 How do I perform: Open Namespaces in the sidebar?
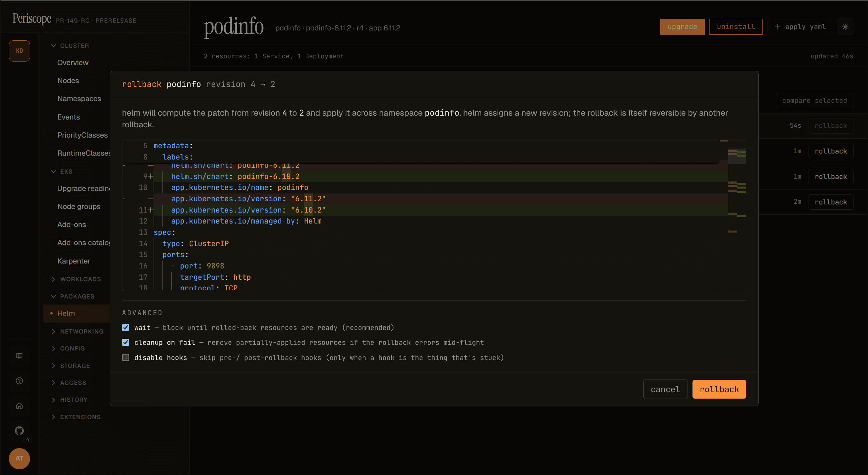(x=79, y=99)
